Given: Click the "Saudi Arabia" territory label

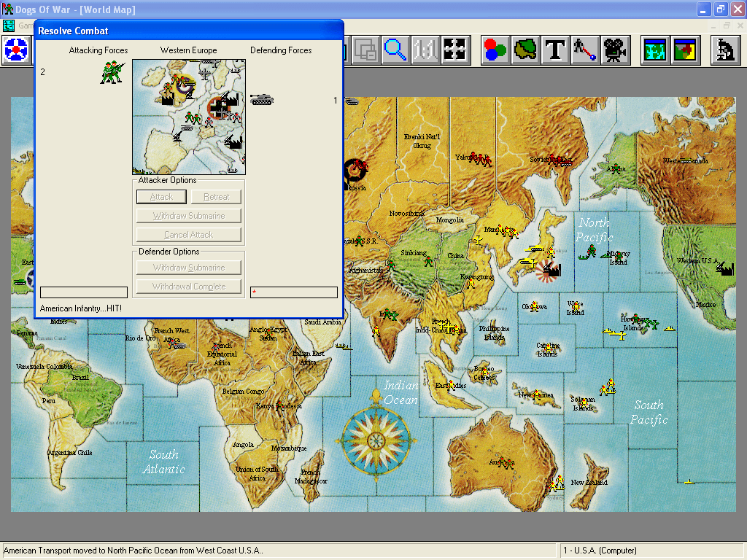Looking at the screenshot, I should coord(323,322).
